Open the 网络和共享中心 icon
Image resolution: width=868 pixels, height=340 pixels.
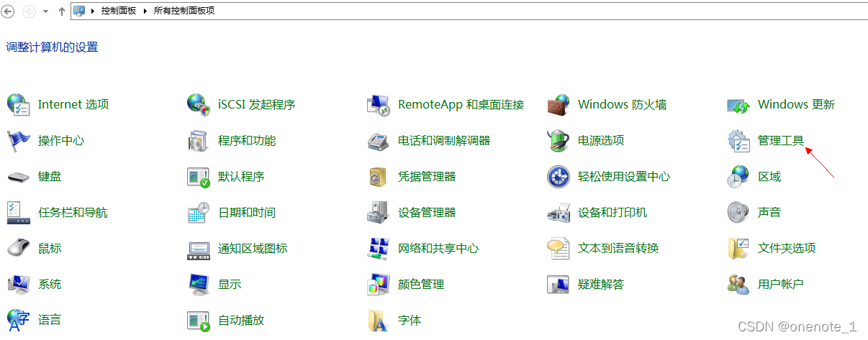click(379, 248)
